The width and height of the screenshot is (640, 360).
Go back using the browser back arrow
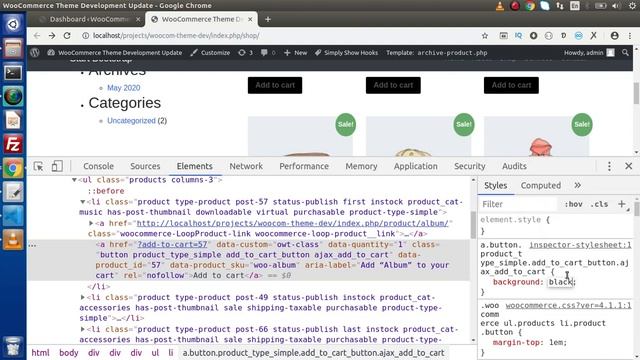tap(37, 36)
